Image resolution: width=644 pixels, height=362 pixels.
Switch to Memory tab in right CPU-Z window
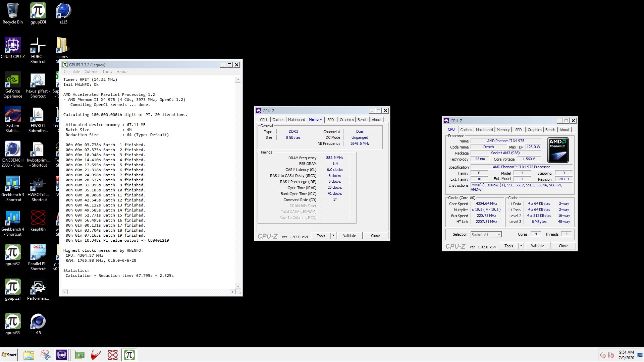click(x=503, y=130)
